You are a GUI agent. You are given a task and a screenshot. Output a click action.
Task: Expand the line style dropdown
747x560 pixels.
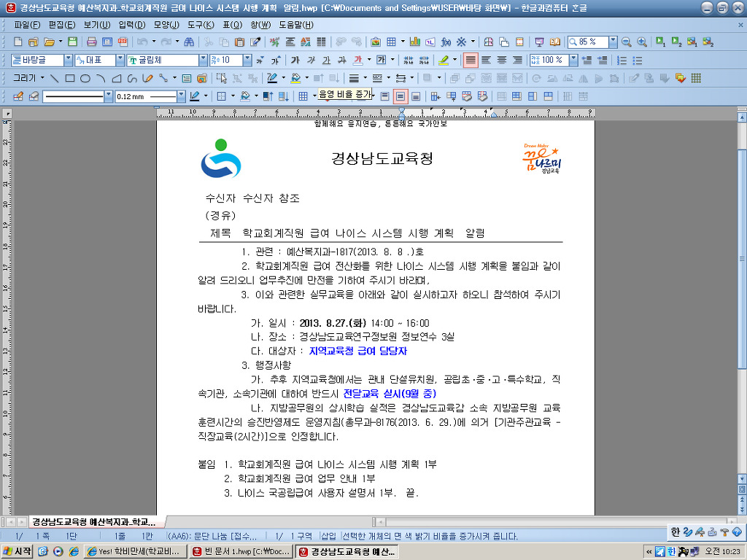click(x=109, y=97)
